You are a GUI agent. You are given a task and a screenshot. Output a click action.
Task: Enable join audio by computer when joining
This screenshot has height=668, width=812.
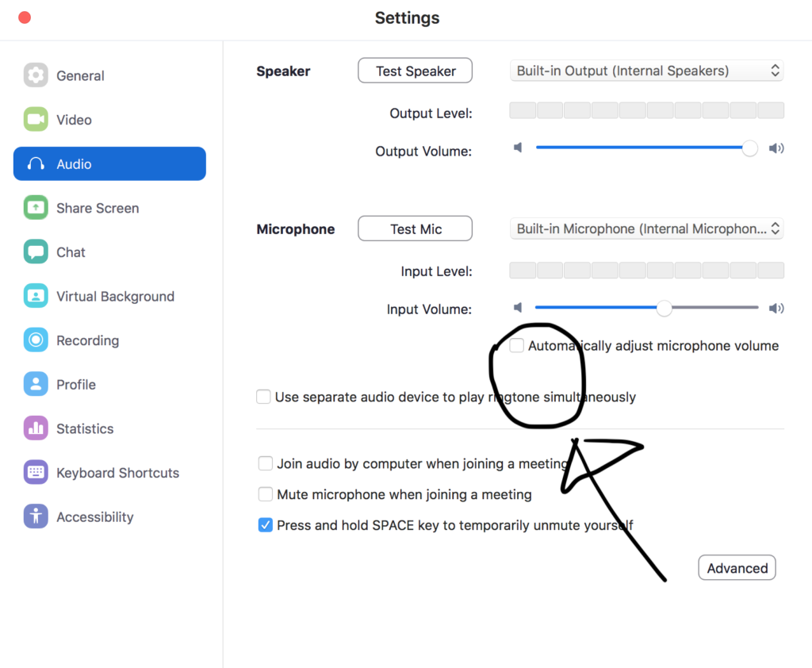coord(266,463)
